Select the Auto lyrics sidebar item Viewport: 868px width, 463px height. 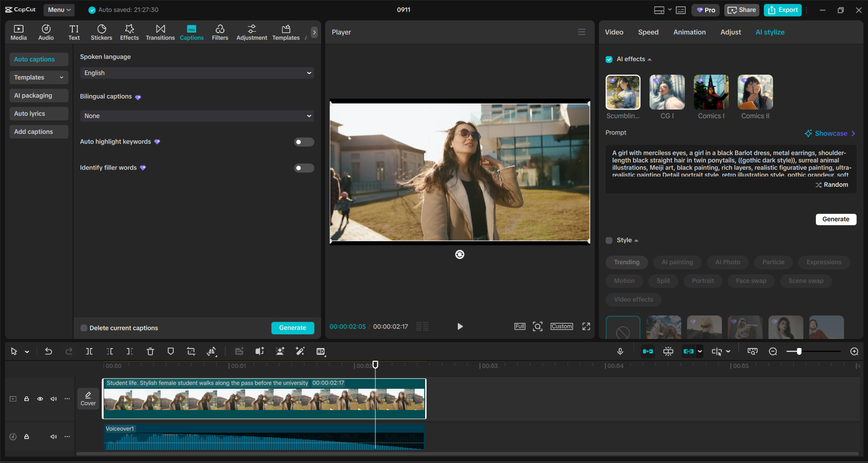point(30,114)
